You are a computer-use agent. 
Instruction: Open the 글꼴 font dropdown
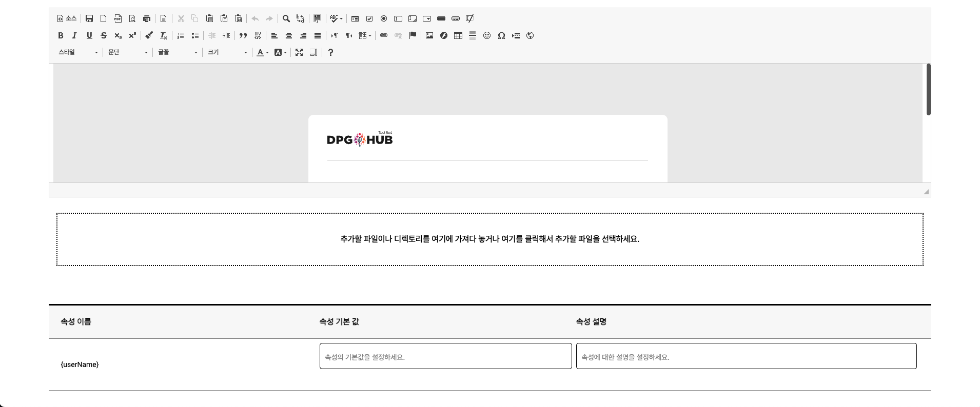[x=178, y=52]
